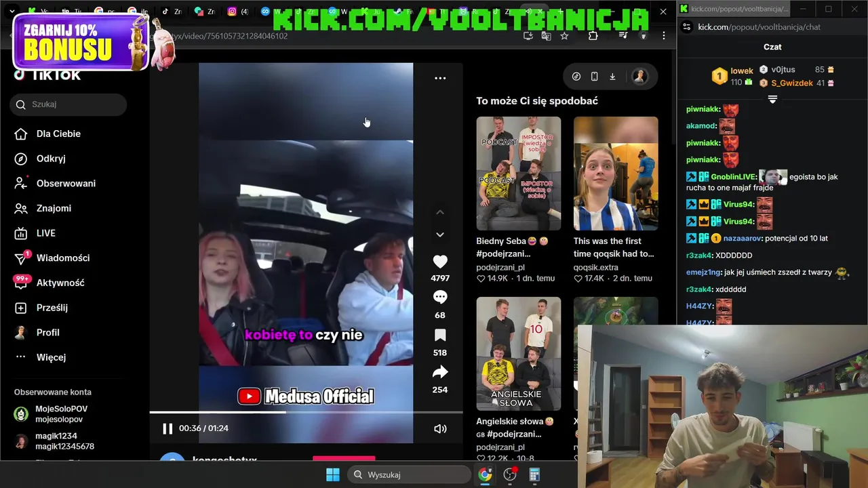
Task: Open podejrzani_pl under Biedny Seba
Action: pos(500,267)
